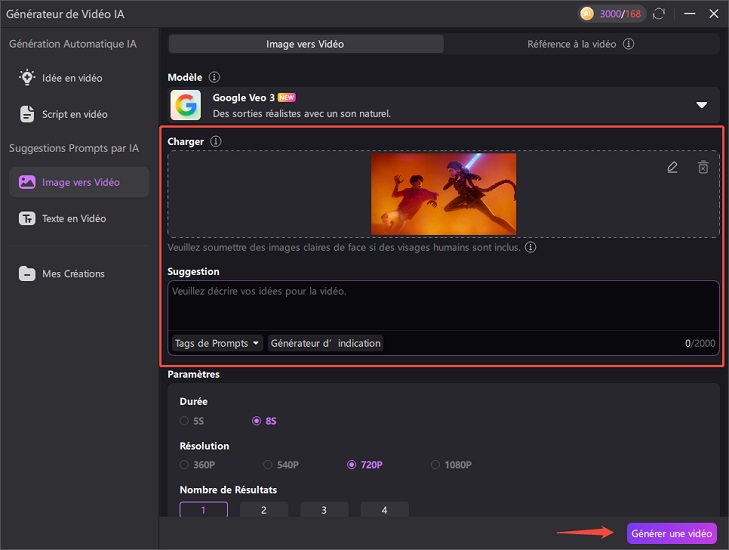The height and width of the screenshot is (550, 729).
Task: Open Idée en vidéo in the sidebar
Action: [x=79, y=78]
